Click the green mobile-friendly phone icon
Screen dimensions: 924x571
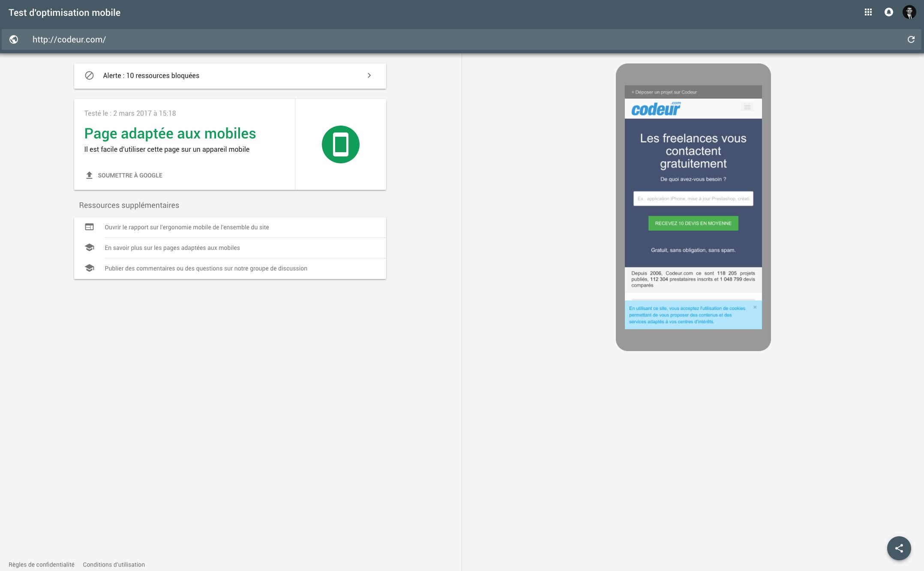[x=340, y=144]
